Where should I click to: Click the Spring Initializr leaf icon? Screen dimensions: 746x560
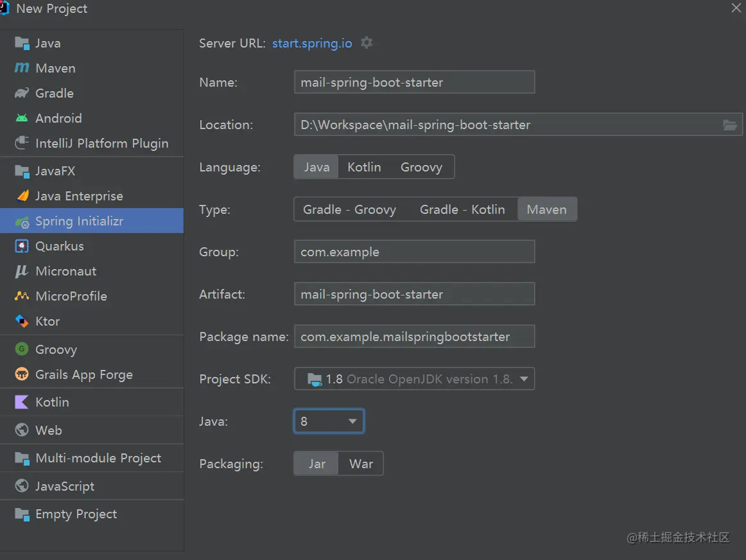22,222
